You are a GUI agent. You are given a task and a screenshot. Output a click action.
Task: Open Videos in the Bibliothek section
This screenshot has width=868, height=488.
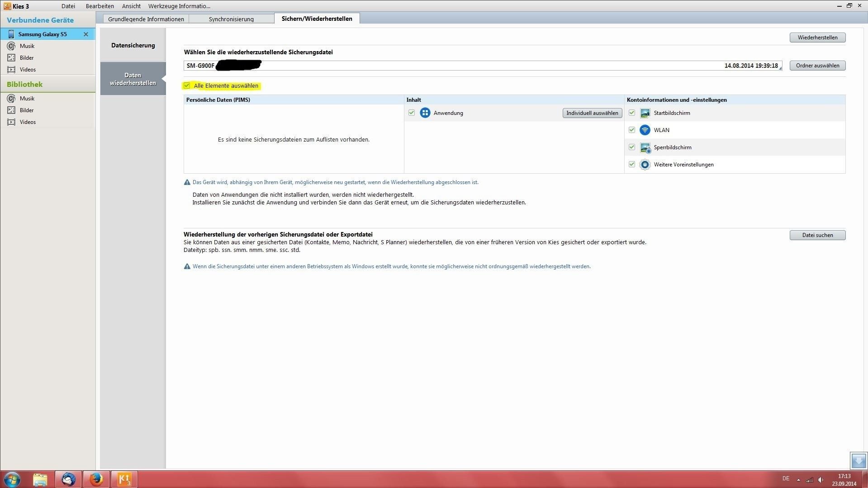[x=28, y=122]
